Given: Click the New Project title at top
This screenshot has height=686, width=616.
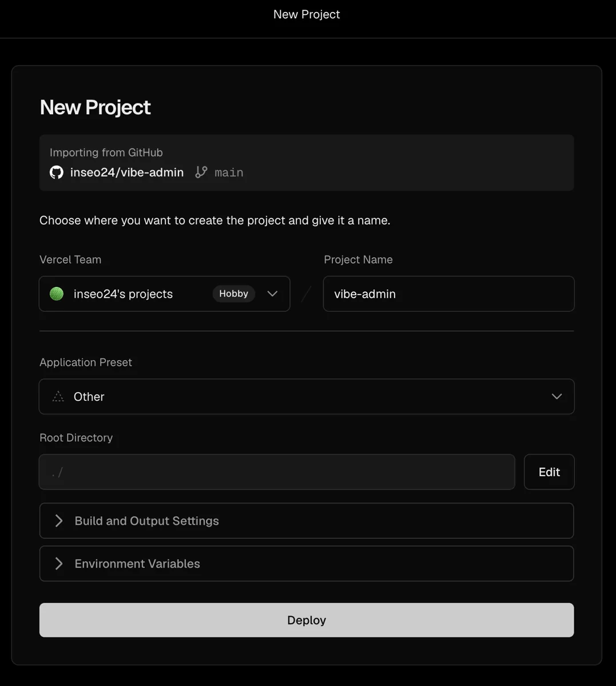Looking at the screenshot, I should pos(307,14).
